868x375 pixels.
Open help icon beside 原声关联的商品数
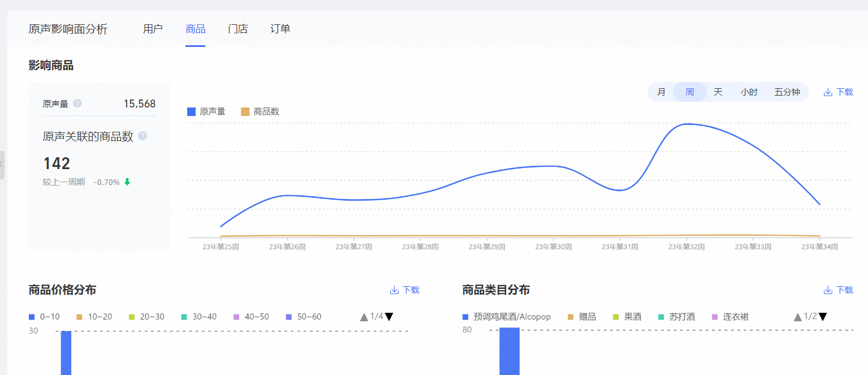[x=142, y=136]
